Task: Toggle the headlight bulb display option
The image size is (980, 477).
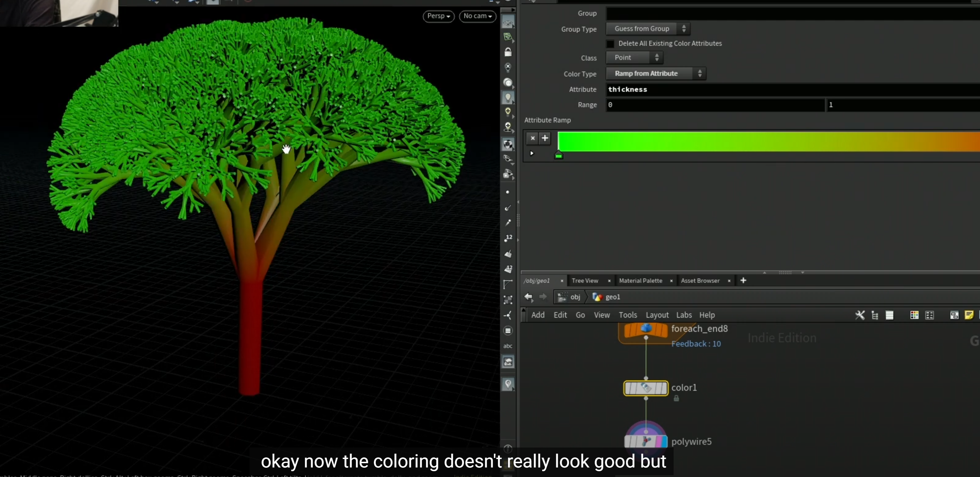Action: pyautogui.click(x=508, y=97)
